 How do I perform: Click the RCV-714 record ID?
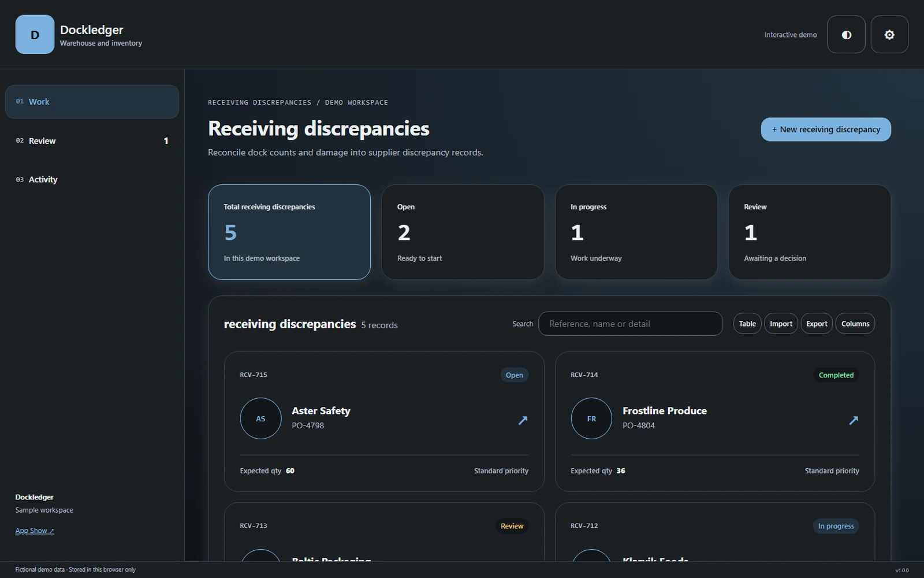(x=584, y=375)
